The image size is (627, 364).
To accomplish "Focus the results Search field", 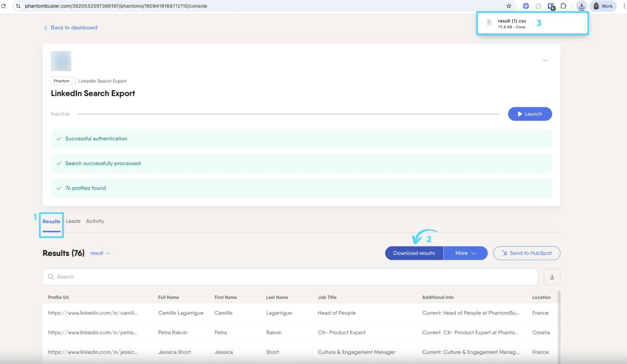I will [x=290, y=277].
